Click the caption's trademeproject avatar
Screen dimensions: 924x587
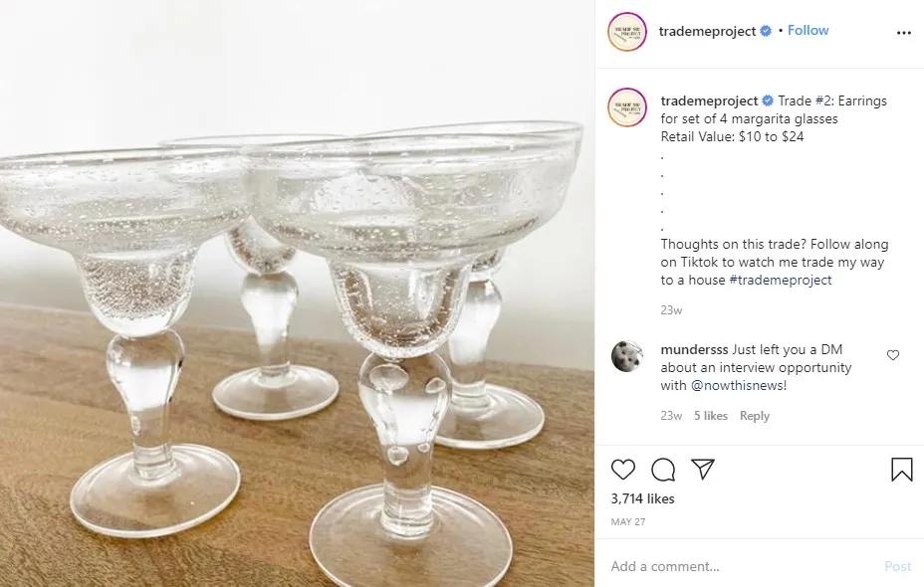(x=627, y=107)
